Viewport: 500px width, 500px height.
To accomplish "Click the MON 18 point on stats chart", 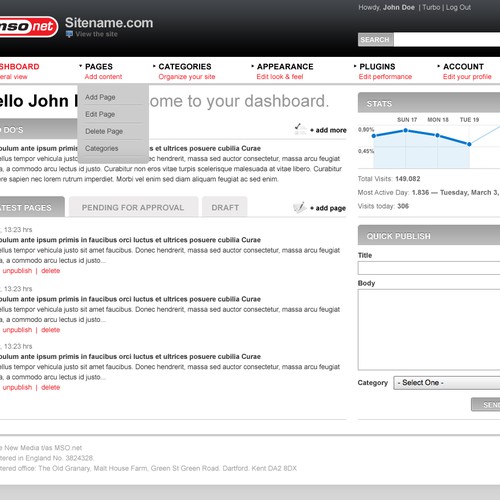I will 437,135.
